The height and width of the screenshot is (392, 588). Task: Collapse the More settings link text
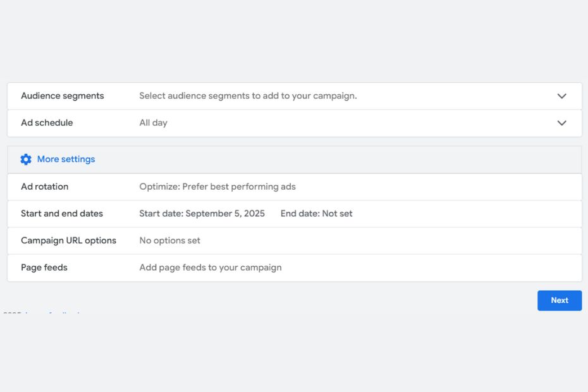pos(66,159)
